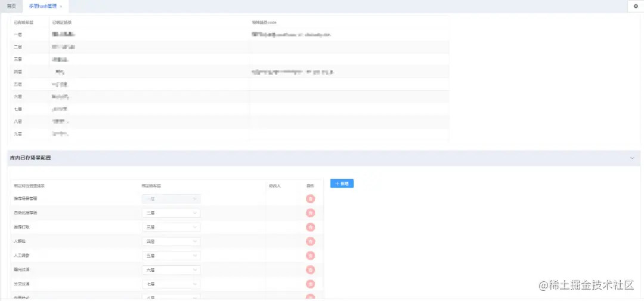Image resolution: width=644 pixels, height=301 pixels.
Task: Click the 人工调参 scene name
Action: [21, 256]
